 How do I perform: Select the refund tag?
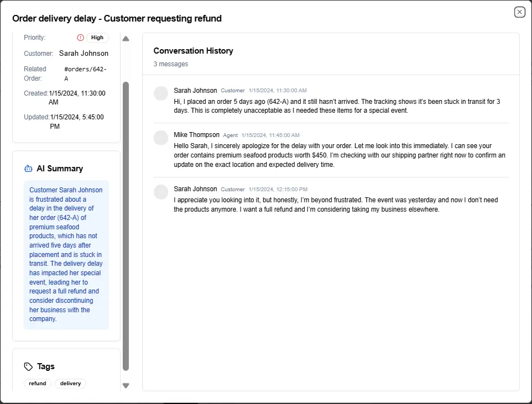38,384
